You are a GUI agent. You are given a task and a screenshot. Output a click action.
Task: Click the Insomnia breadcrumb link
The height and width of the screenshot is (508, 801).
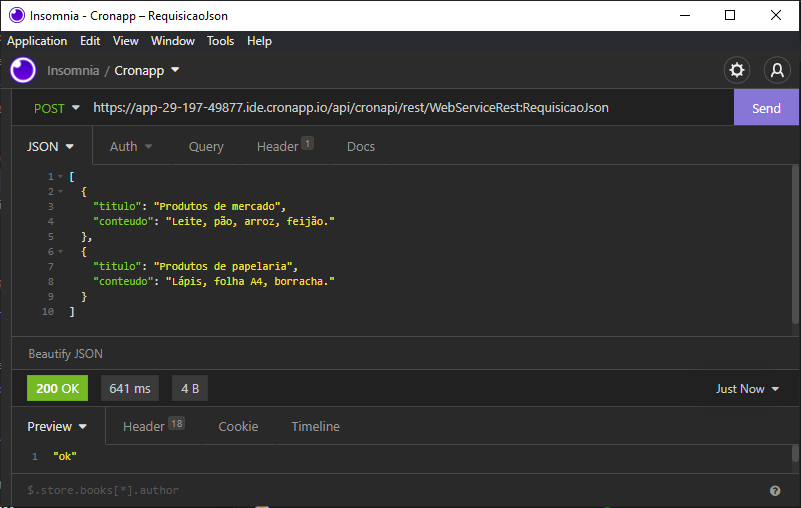[x=73, y=71]
